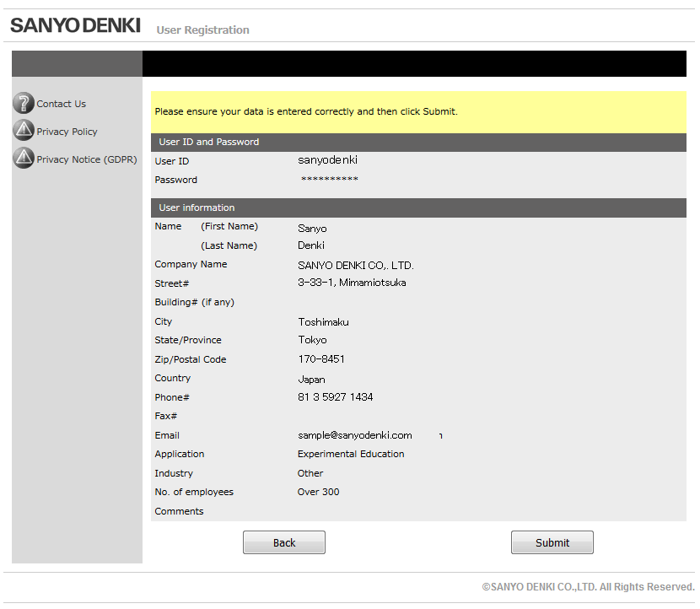Viewport: 700px width, 609px height.
Task: Click the User ID and Password section header
Action: 418,142
